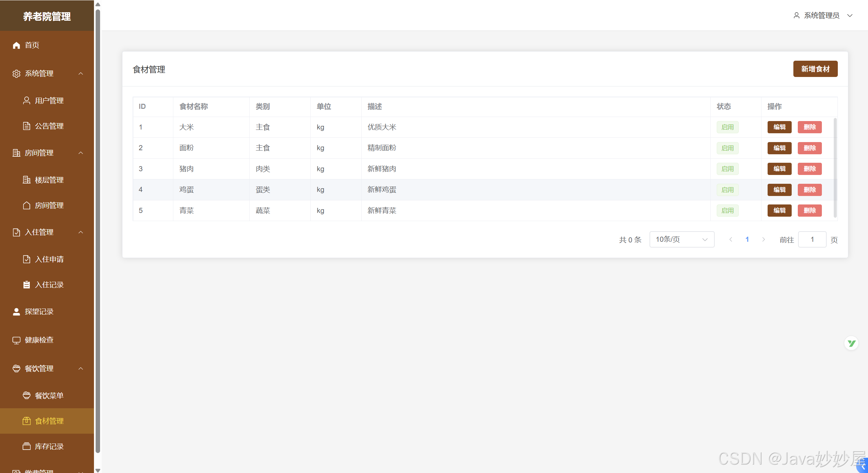Viewport: 868px width, 473px height.
Task: Click the floating green Y assistant icon
Action: point(851,343)
